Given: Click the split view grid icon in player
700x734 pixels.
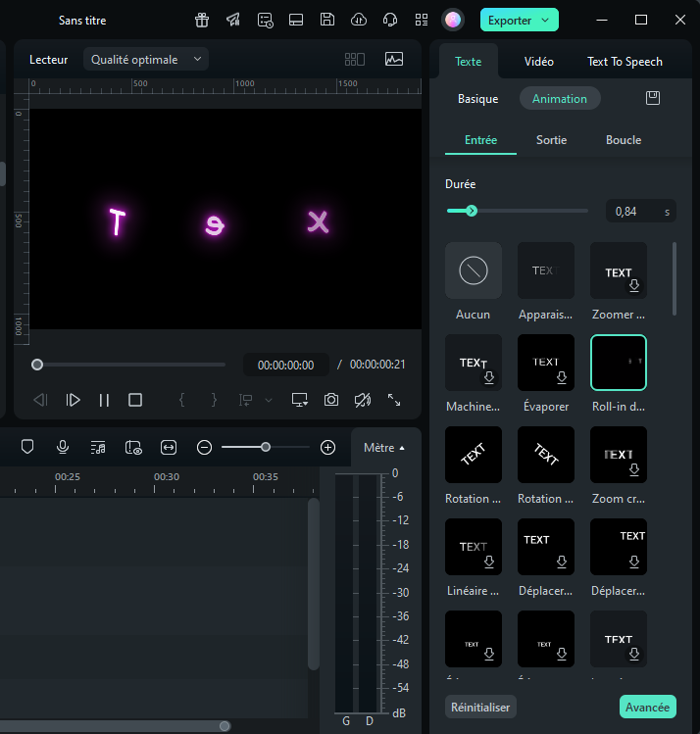Looking at the screenshot, I should click(355, 60).
